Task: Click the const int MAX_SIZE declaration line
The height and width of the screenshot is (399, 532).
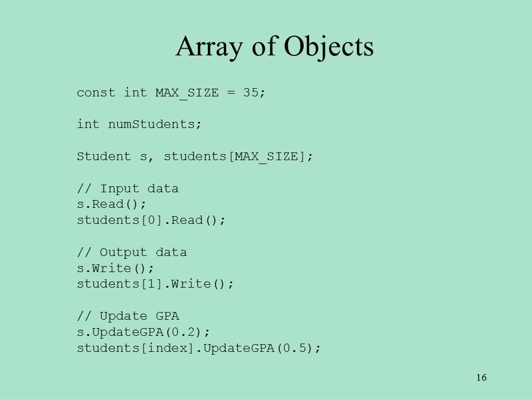Action: tap(171, 93)
